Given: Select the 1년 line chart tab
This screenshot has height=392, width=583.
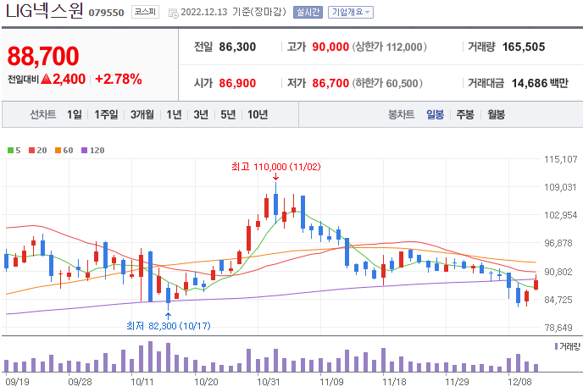Looking at the screenshot, I should click(174, 115).
